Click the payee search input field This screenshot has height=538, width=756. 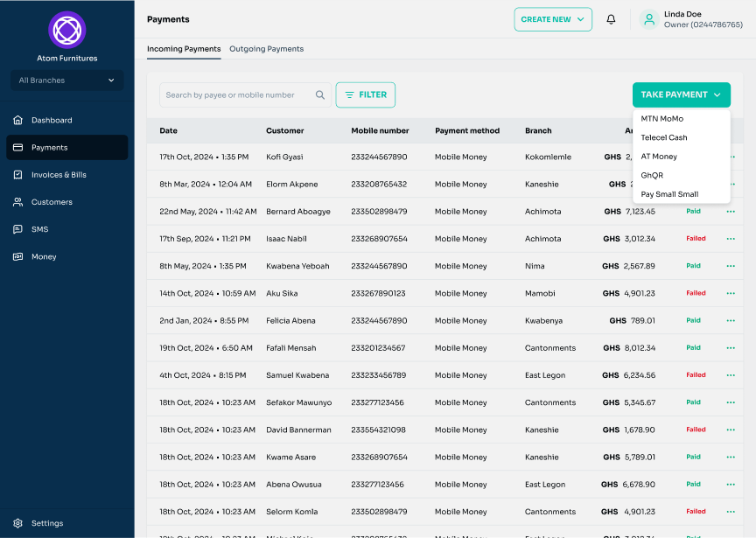click(x=234, y=95)
